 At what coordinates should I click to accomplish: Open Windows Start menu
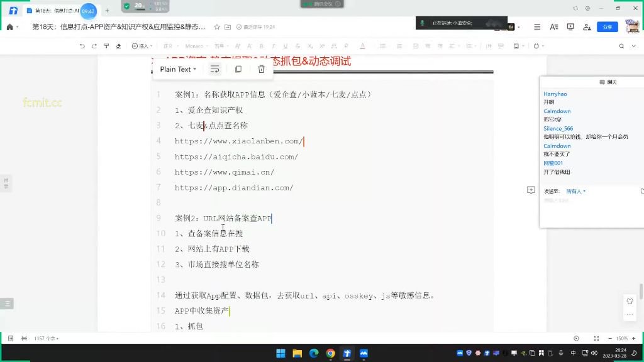(x=280, y=353)
